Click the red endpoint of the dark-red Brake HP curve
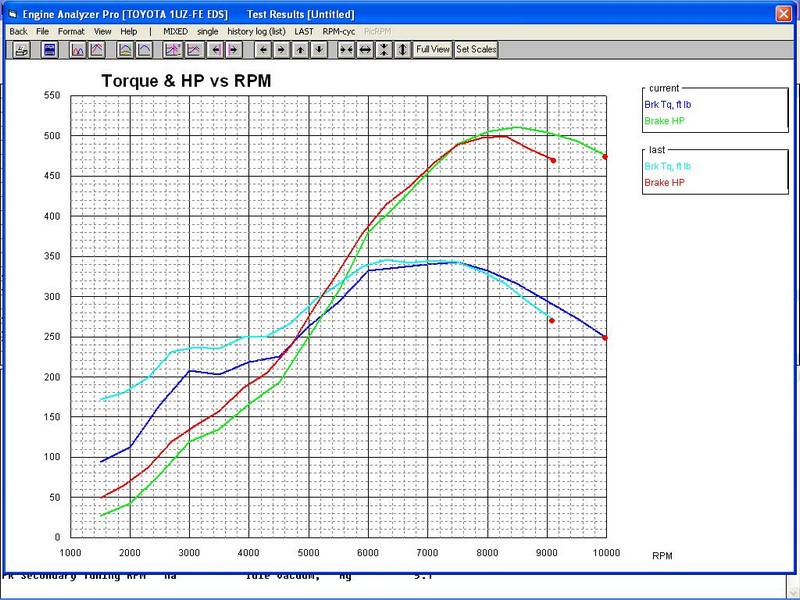The width and height of the screenshot is (800, 600). click(x=553, y=160)
